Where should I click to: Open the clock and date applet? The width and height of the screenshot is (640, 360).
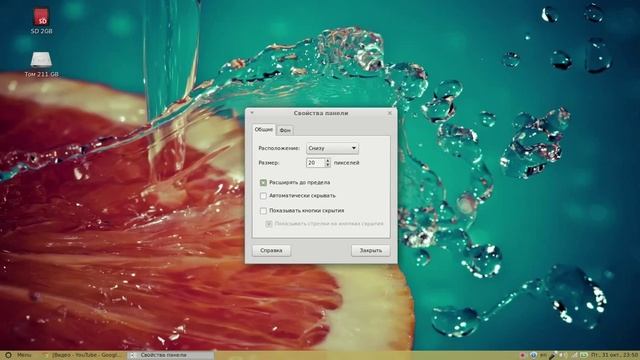pos(615,356)
